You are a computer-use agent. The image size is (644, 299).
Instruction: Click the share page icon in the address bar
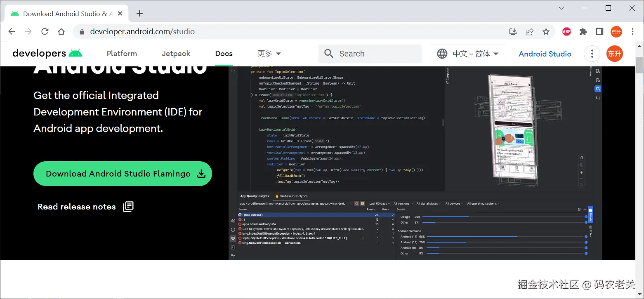[529, 32]
